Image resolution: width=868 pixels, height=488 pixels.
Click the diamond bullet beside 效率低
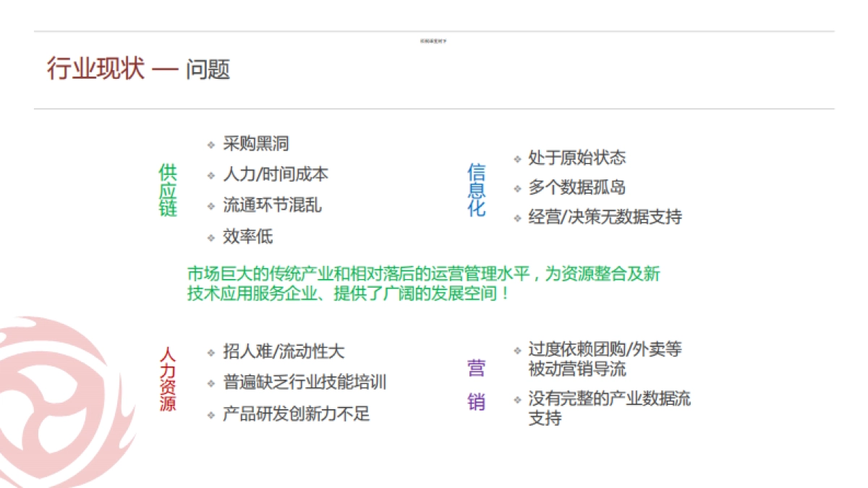(x=210, y=237)
